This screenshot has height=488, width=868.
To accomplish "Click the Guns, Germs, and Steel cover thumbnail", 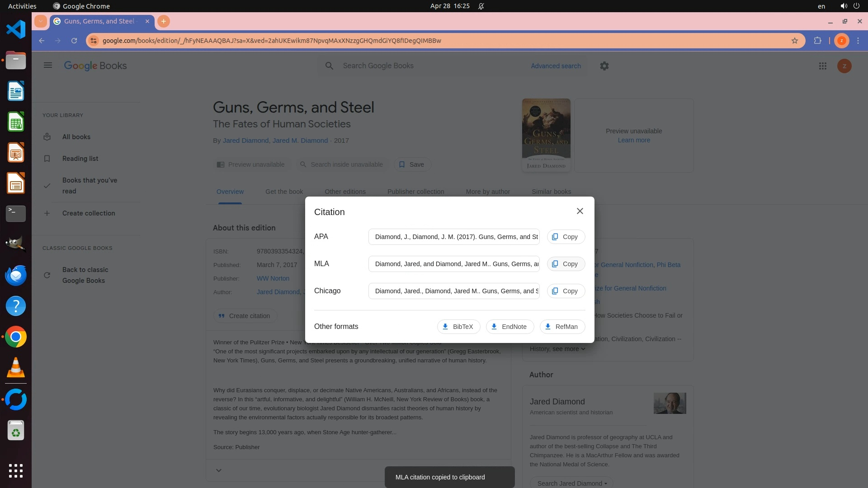I will point(546,135).
